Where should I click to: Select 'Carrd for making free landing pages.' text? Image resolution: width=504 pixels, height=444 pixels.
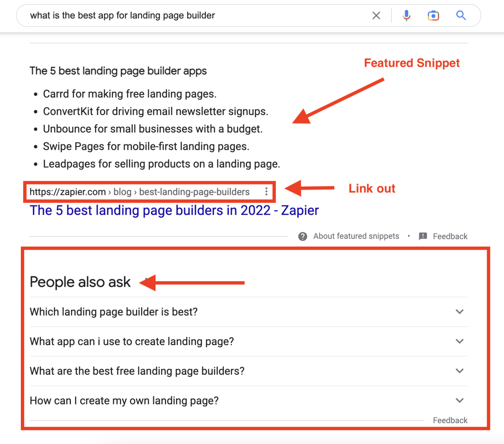click(130, 94)
